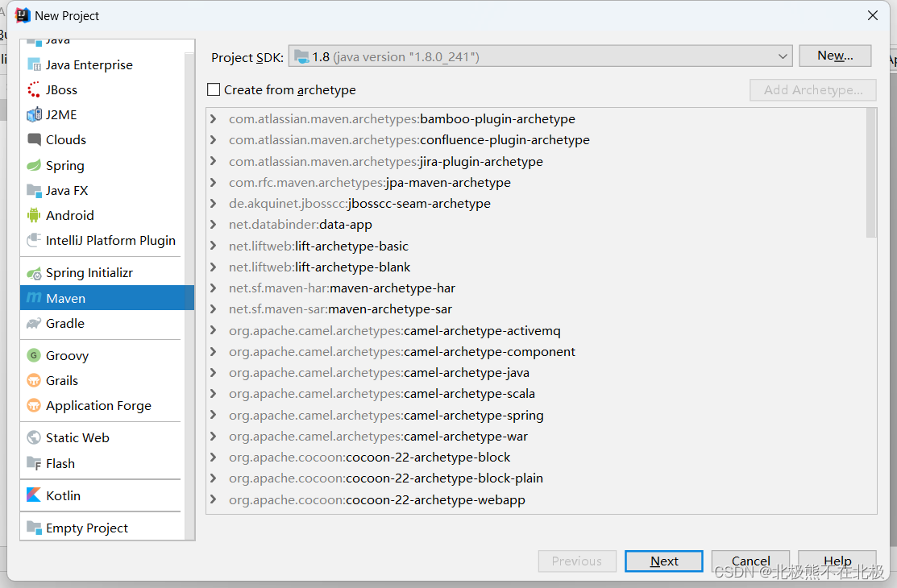Expand cocoon-22-archetype-block chevron

[x=214, y=457]
